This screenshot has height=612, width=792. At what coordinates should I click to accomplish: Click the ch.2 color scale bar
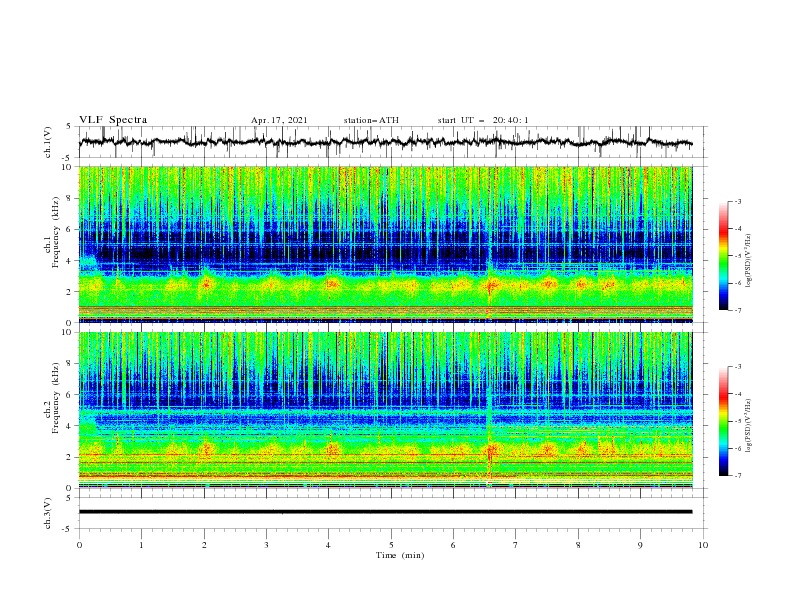[724, 421]
